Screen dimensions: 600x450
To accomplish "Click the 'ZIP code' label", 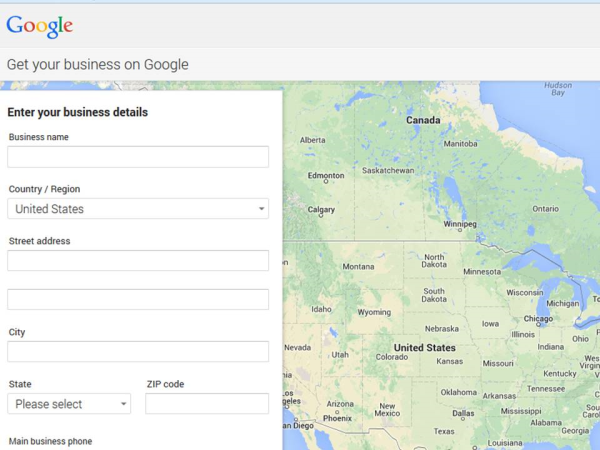I will coord(165,384).
